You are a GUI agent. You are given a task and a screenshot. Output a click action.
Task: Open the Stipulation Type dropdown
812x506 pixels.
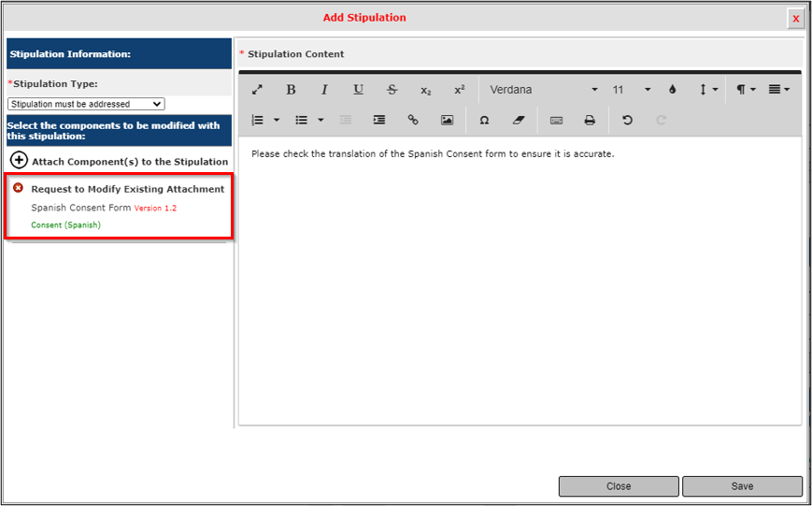click(x=86, y=104)
